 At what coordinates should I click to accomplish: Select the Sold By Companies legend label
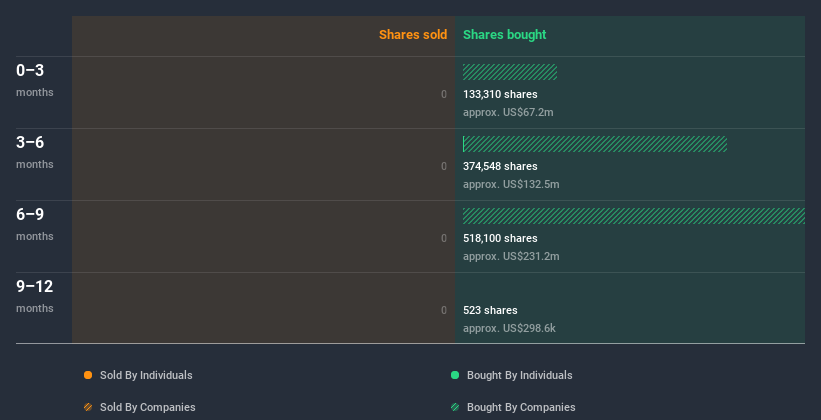click(x=148, y=407)
